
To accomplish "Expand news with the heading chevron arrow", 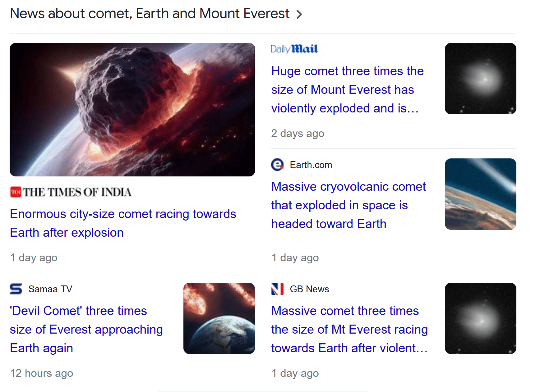I will (299, 14).
